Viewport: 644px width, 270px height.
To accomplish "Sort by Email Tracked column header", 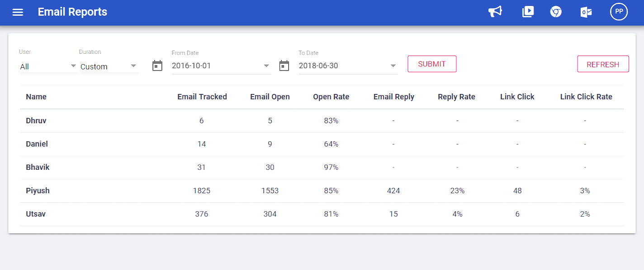I will [x=202, y=97].
